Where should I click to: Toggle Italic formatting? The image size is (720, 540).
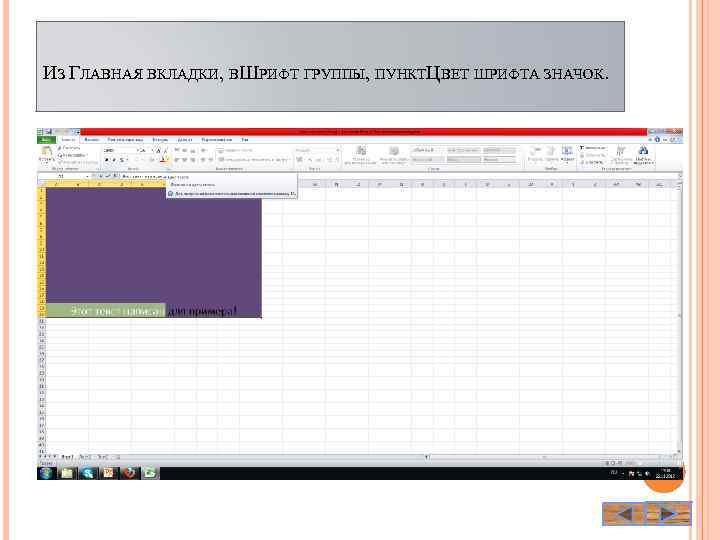point(114,160)
